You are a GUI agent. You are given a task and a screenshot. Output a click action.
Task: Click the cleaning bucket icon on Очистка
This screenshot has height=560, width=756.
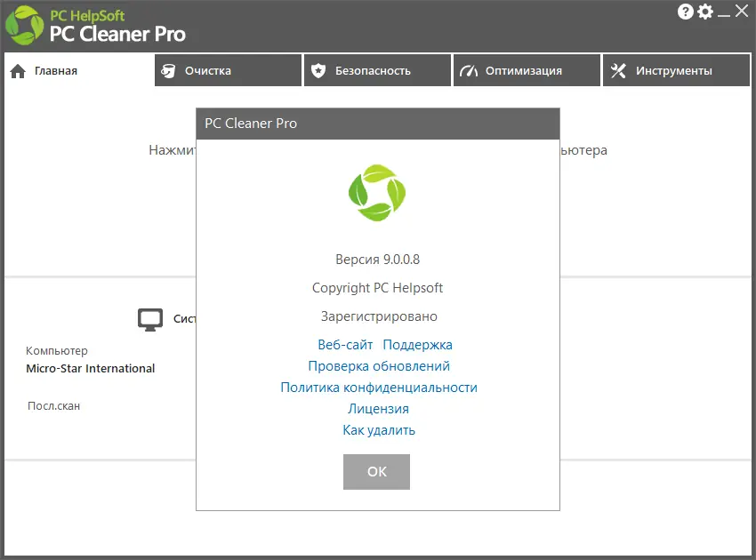point(168,71)
